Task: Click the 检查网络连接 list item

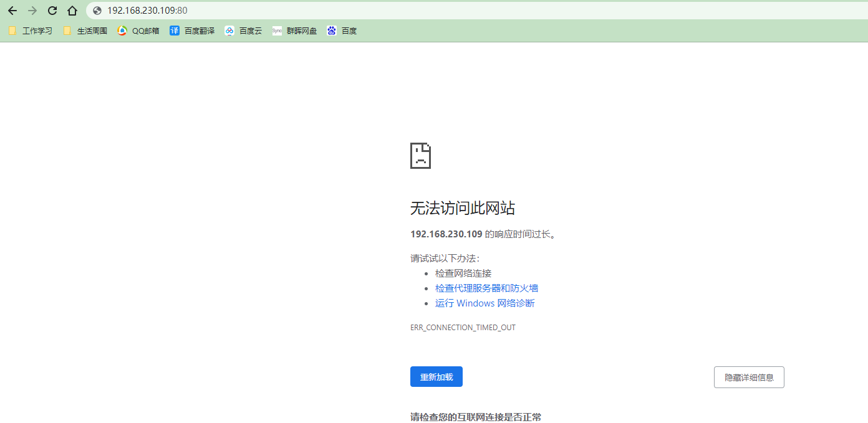Action: (x=463, y=273)
